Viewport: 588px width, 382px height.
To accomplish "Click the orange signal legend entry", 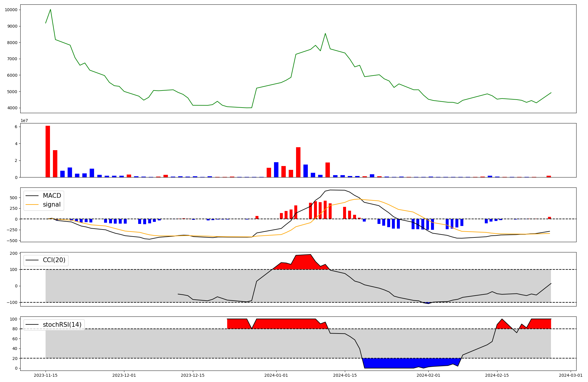I will pos(52,205).
